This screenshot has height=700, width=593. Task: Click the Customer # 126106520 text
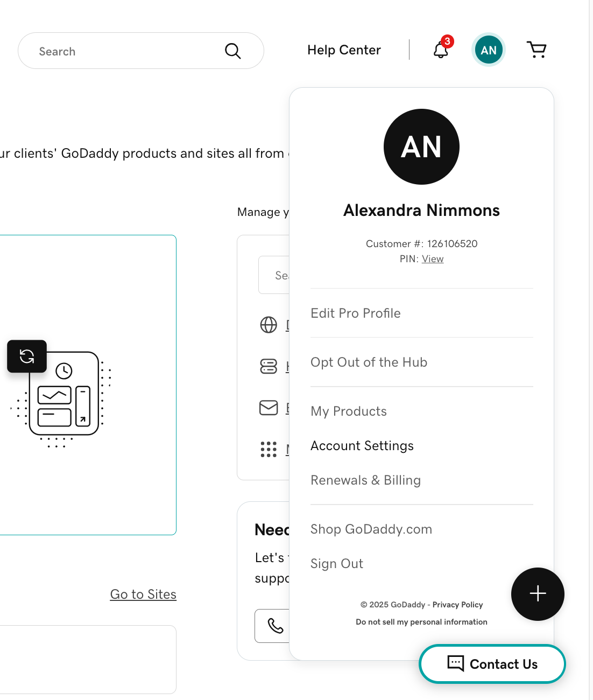pos(421,244)
